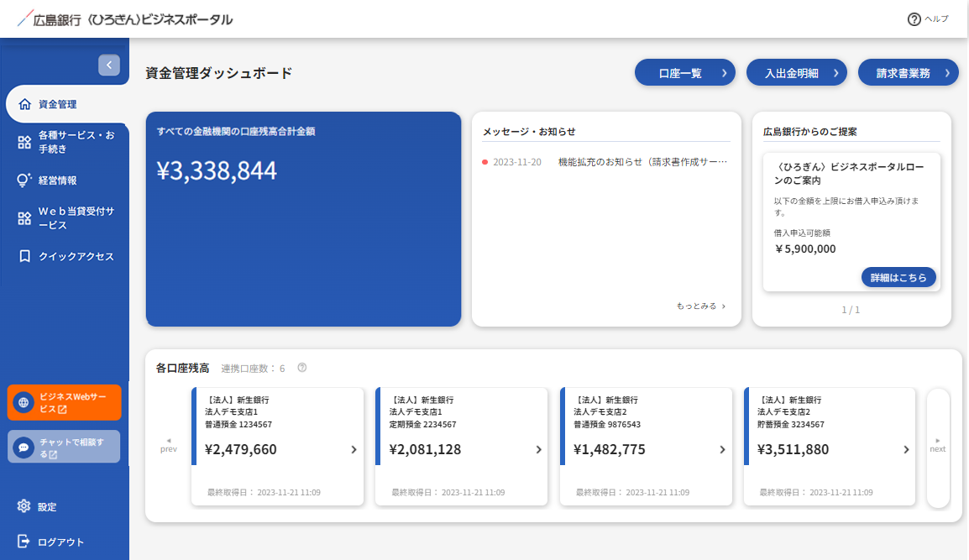Click the 入出金明細 button
Viewport: 969px width, 560px height.
click(x=797, y=73)
